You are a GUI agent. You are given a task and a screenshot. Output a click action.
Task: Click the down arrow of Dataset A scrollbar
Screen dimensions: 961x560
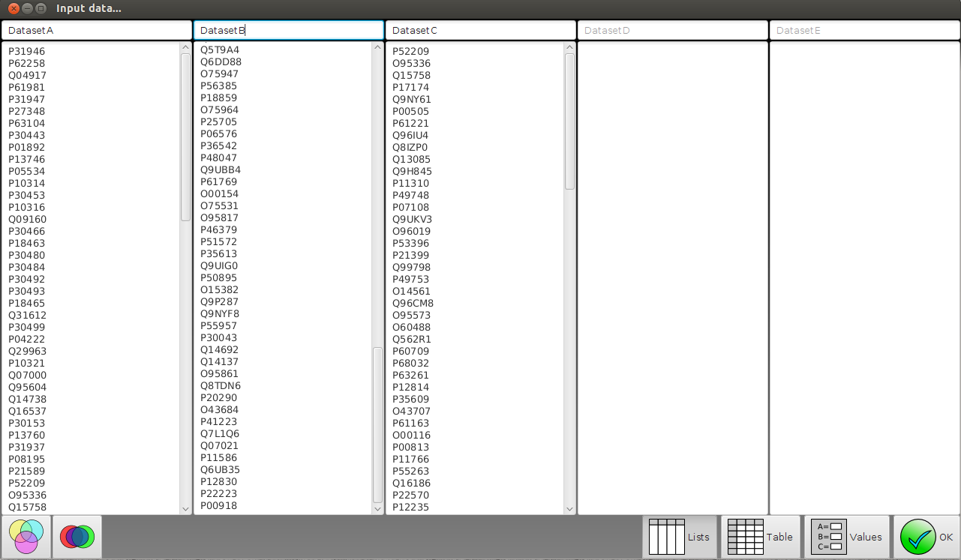coord(186,508)
